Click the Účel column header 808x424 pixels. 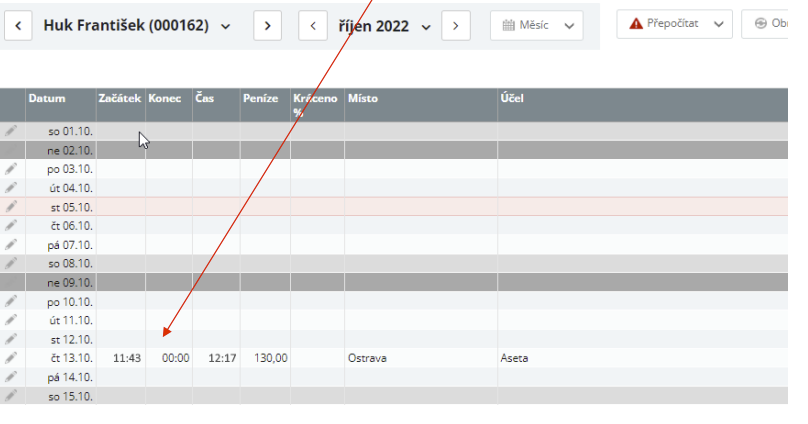point(643,105)
